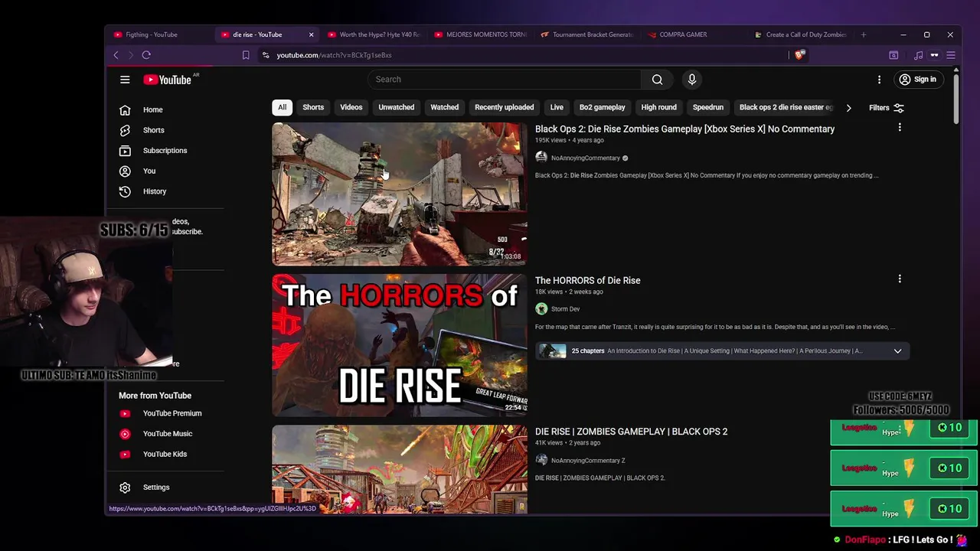Switch to Create a Call of Duty Zombies tab
980x551 pixels.
click(x=801, y=34)
